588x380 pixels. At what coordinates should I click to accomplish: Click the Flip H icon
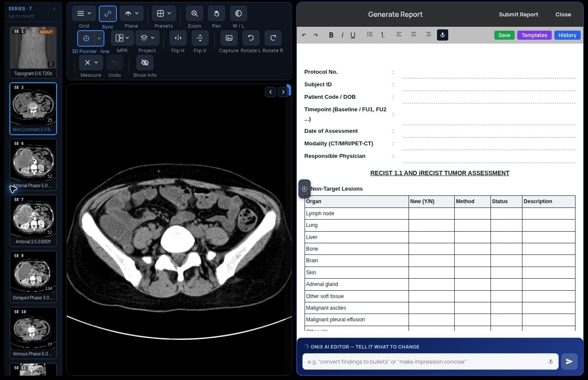pos(178,38)
